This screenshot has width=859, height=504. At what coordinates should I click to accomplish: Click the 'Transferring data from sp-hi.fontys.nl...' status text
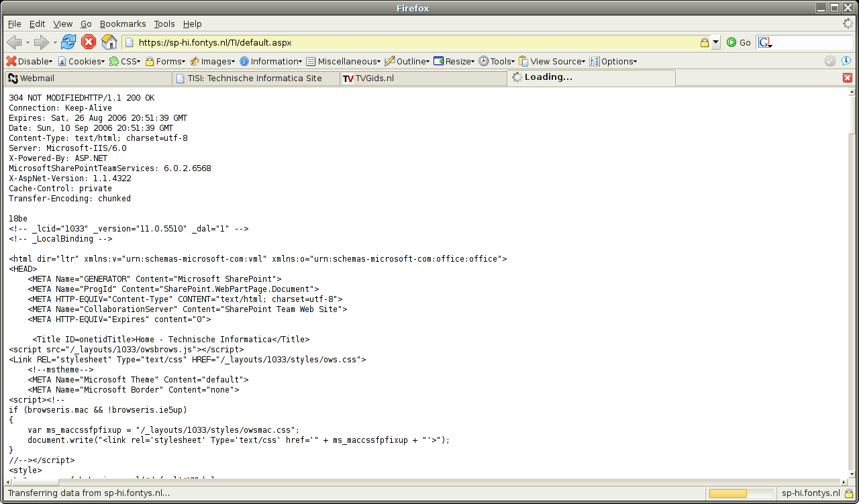pyautogui.click(x=89, y=493)
